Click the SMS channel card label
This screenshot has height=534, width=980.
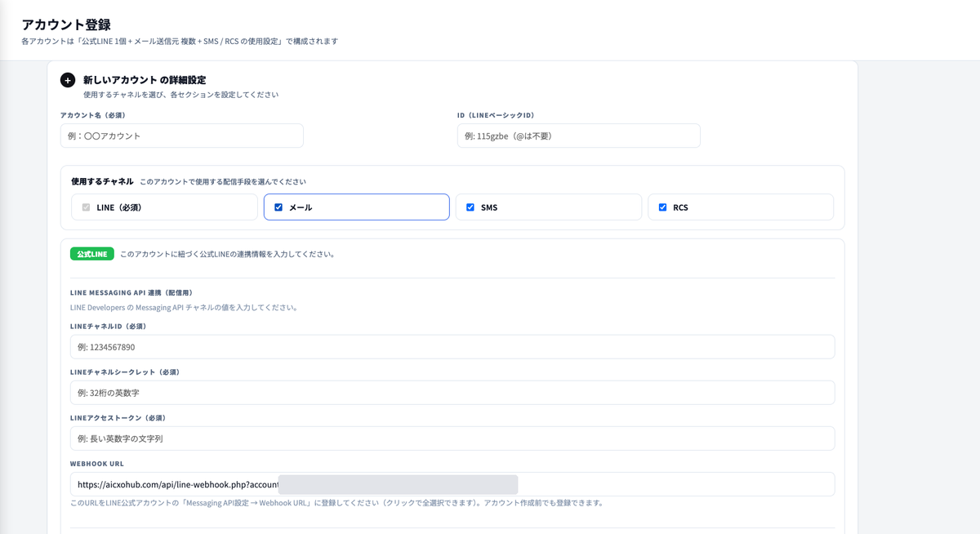489,207
